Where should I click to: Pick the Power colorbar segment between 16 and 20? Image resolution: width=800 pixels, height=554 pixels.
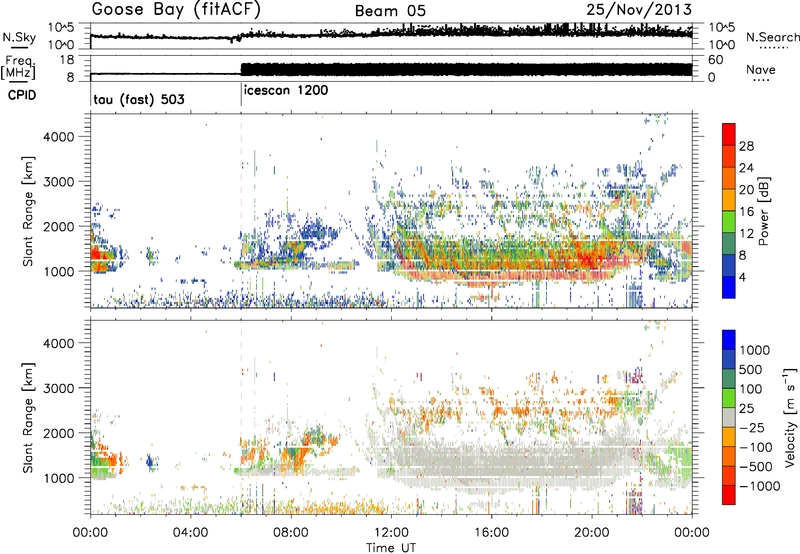click(729, 200)
